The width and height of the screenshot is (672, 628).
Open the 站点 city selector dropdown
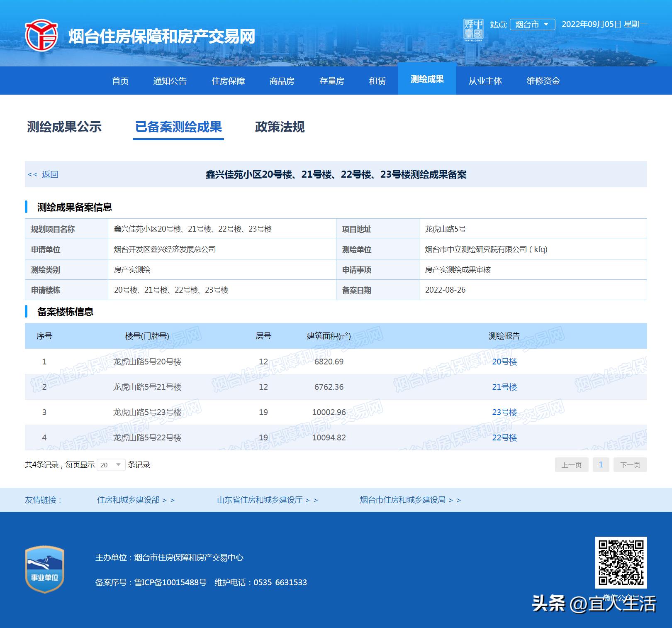[532, 25]
